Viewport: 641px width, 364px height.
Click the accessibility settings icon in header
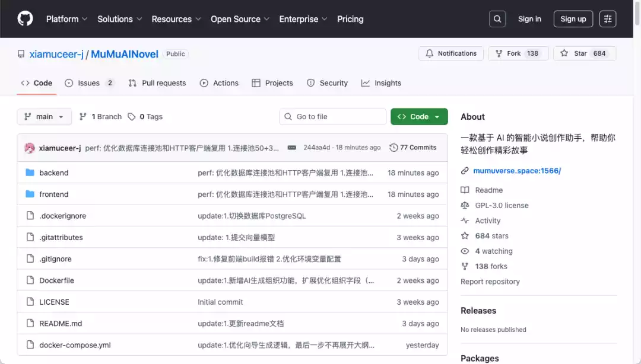pos(608,19)
